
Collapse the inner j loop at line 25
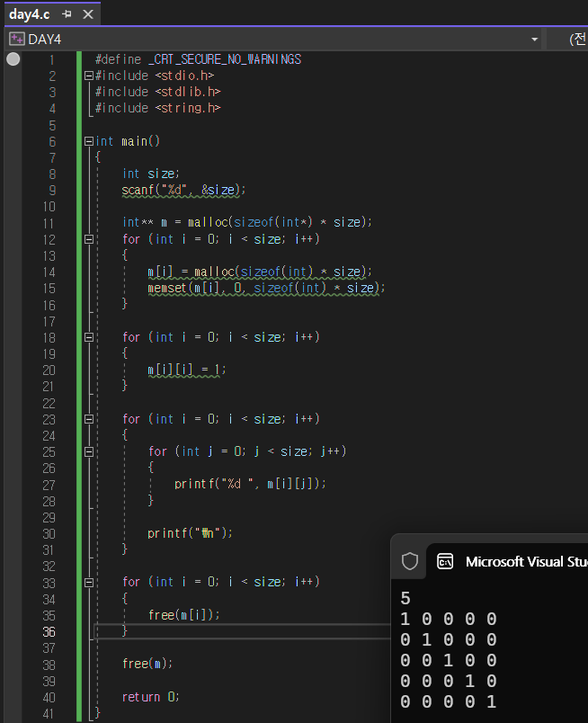(x=89, y=451)
